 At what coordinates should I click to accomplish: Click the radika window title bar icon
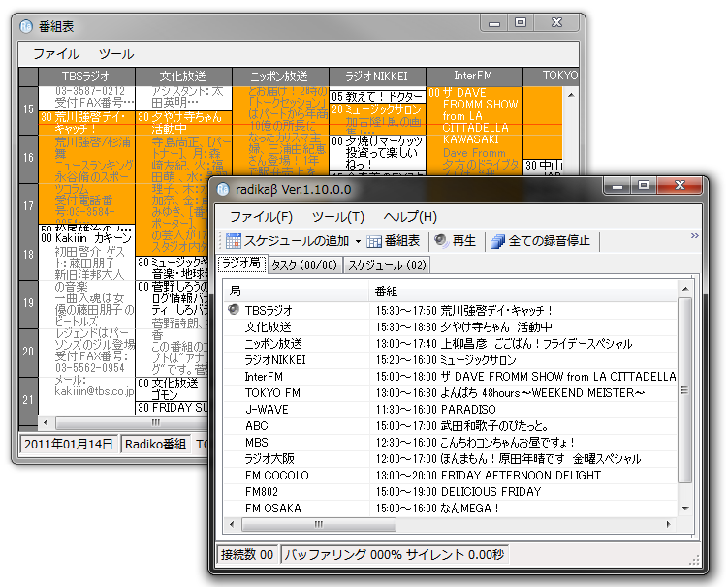(x=223, y=189)
